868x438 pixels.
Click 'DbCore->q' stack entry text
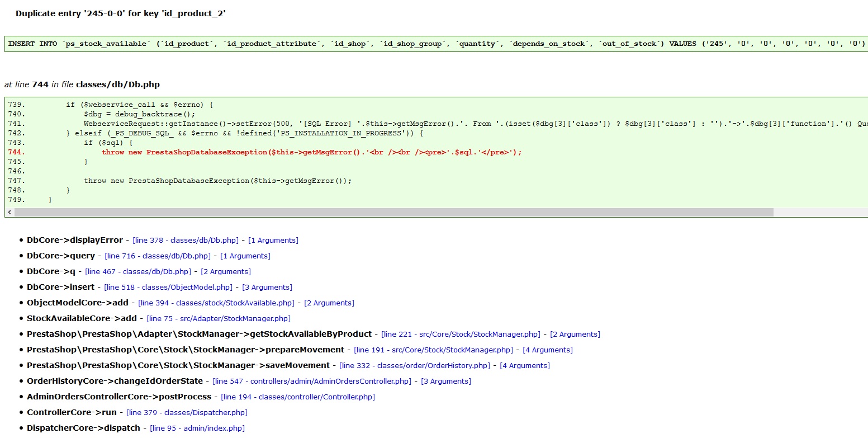point(51,271)
